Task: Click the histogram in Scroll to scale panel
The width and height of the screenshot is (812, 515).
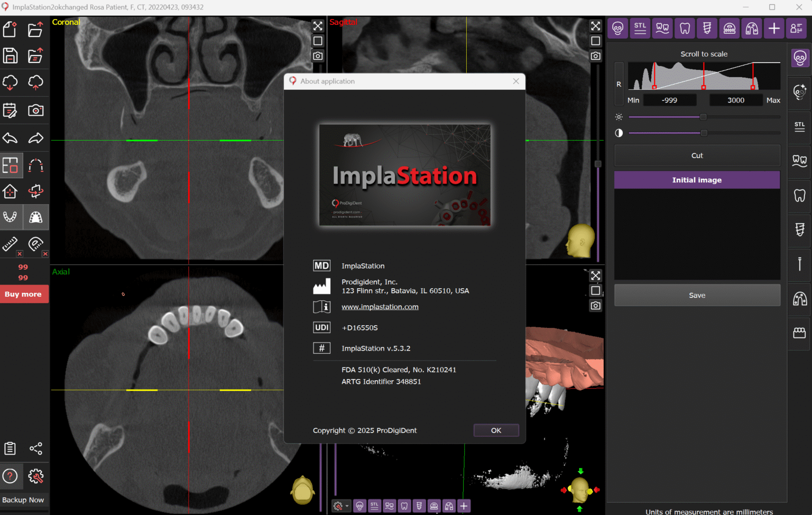Action: (x=704, y=76)
